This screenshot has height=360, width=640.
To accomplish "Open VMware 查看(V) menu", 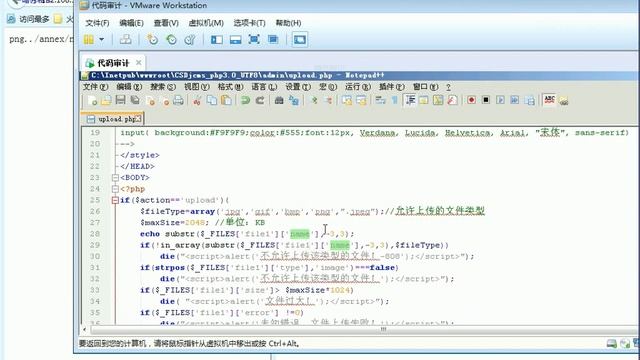I will pyautogui.click(x=166, y=23).
